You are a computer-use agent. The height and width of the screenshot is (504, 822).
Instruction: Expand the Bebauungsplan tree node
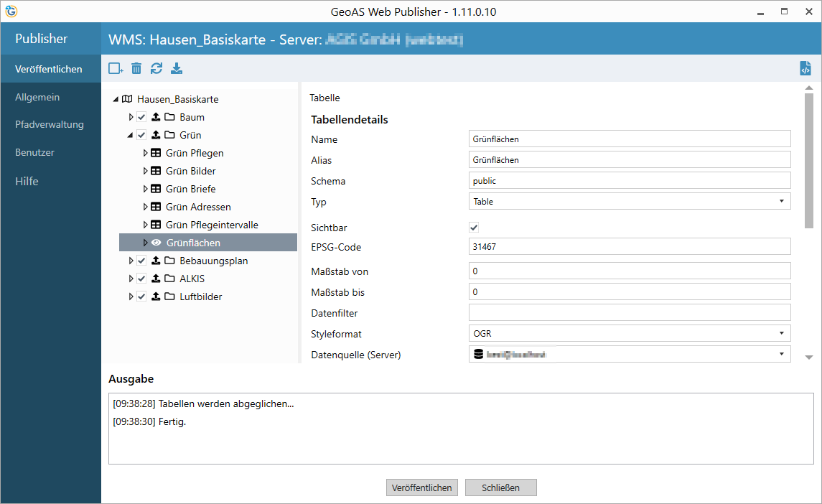131,260
